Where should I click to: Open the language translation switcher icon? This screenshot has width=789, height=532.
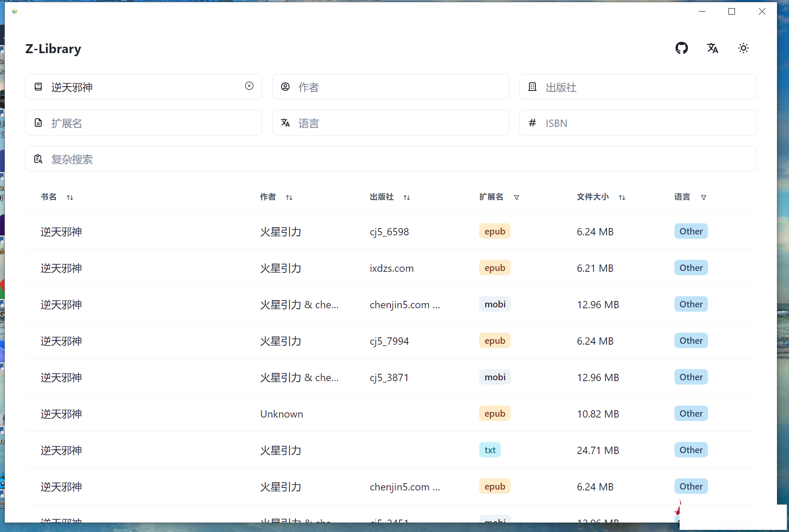pos(712,48)
